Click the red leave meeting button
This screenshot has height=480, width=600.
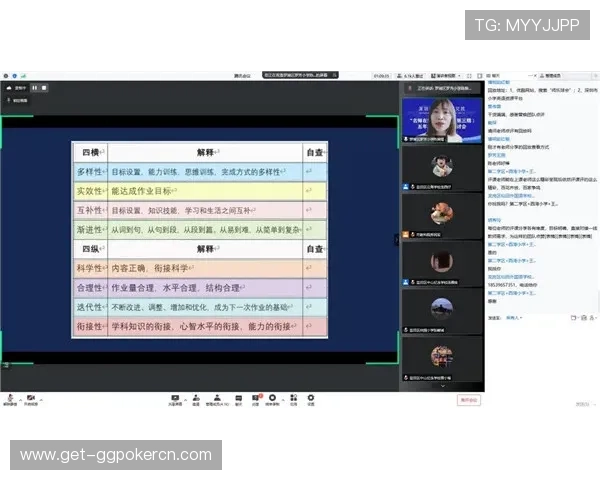(469, 400)
